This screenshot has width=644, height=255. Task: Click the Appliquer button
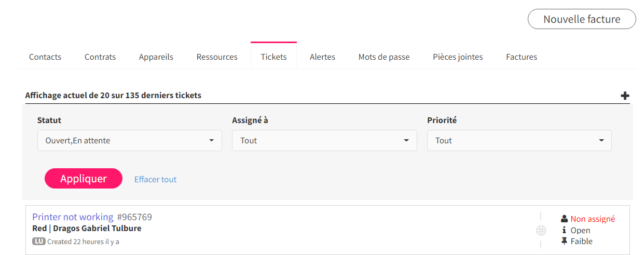click(84, 178)
